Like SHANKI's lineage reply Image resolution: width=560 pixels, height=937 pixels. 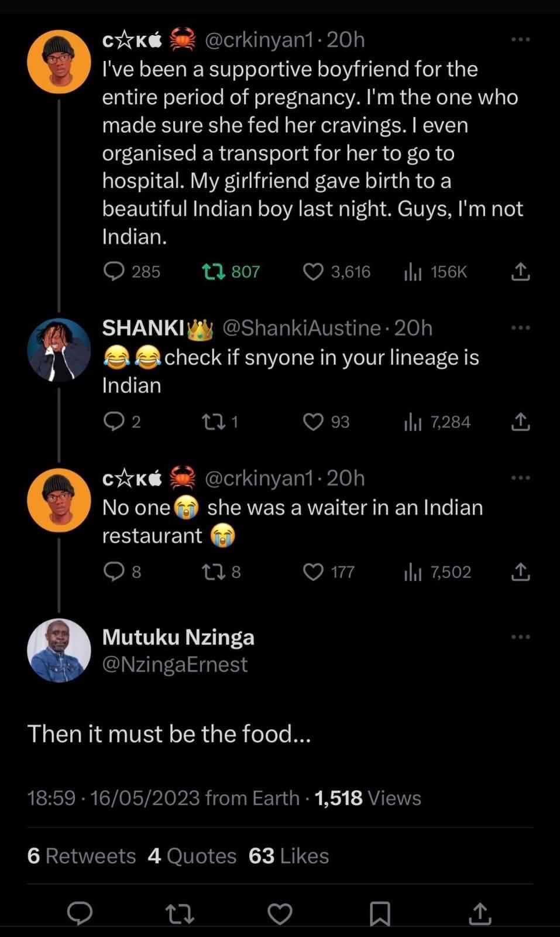[x=313, y=422]
